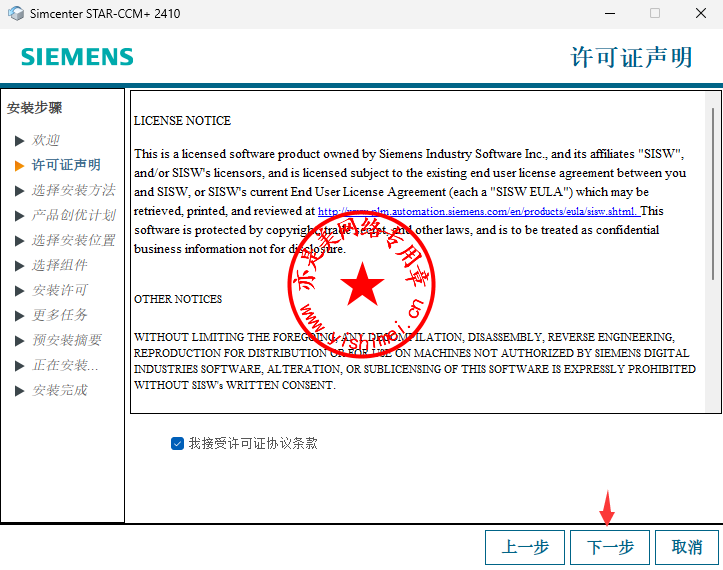Minimize the installer window

pos(610,13)
